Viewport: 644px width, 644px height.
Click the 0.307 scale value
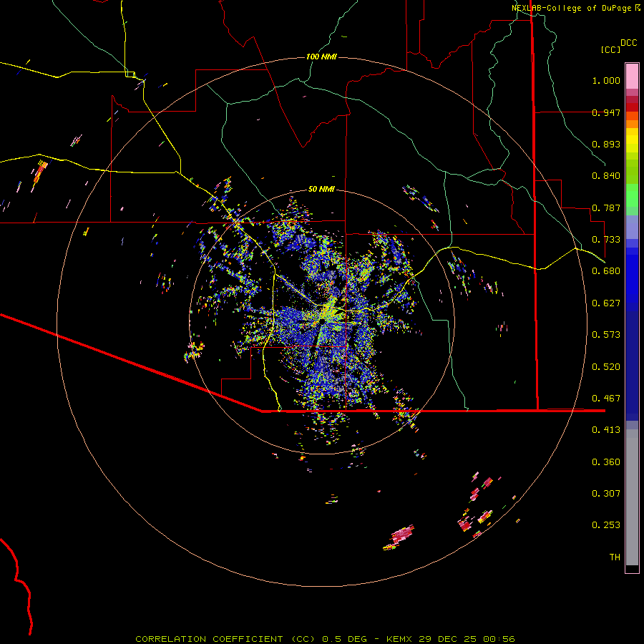tap(606, 494)
